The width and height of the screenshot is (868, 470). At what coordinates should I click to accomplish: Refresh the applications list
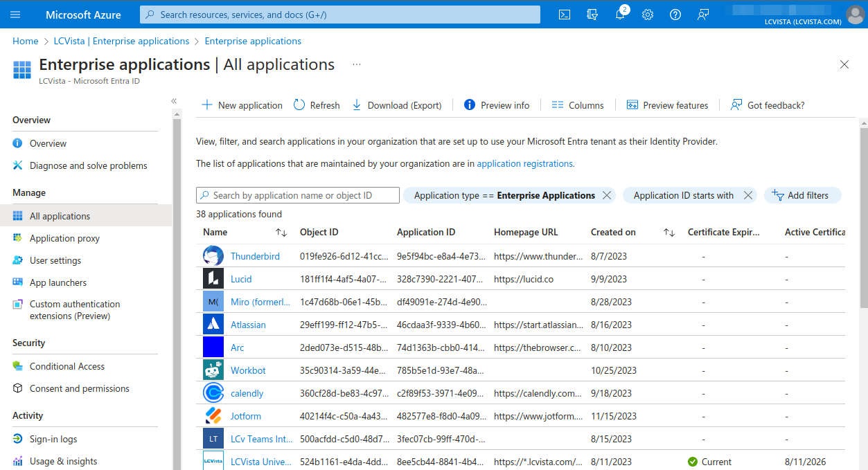point(316,105)
